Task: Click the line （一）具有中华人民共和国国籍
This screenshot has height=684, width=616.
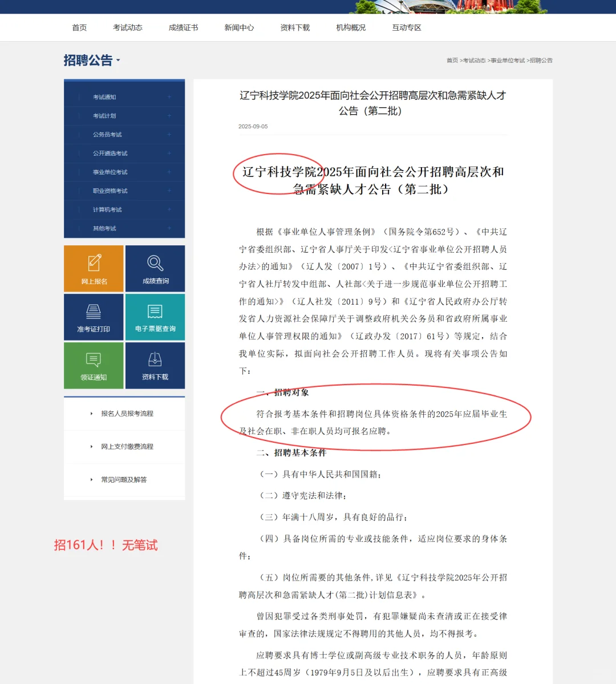Action: [x=320, y=474]
